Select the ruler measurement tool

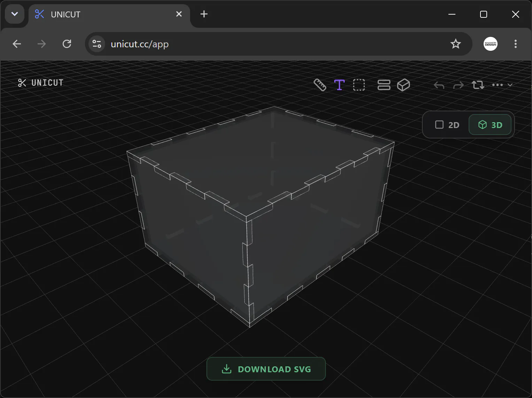(320, 85)
